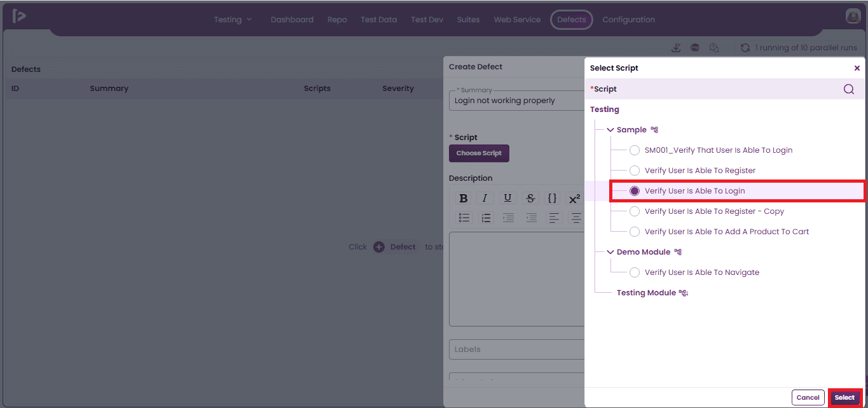Select Verify User Is Able To Add A Product To Cart
This screenshot has width=868, height=408.
635,232
